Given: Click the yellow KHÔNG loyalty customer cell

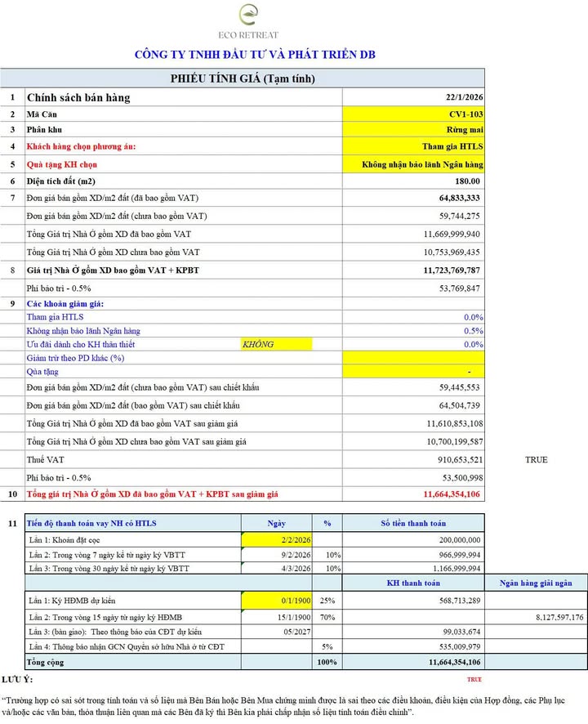Looking at the screenshot, I should coord(291,345).
